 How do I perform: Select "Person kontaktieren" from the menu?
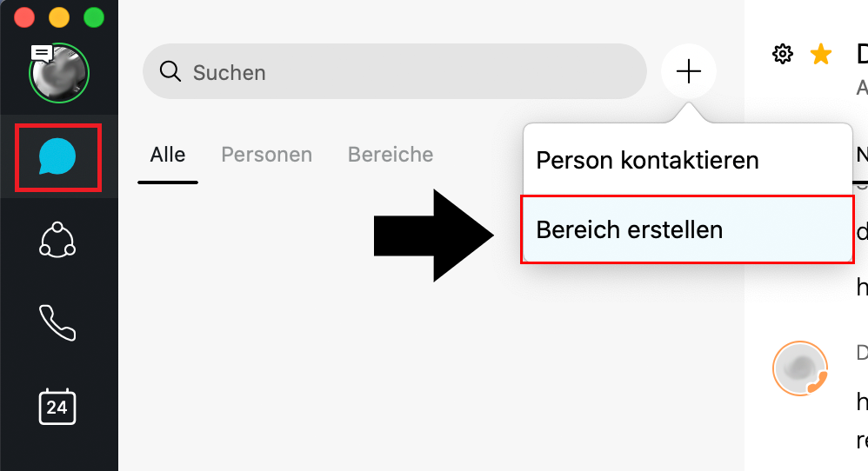647,160
